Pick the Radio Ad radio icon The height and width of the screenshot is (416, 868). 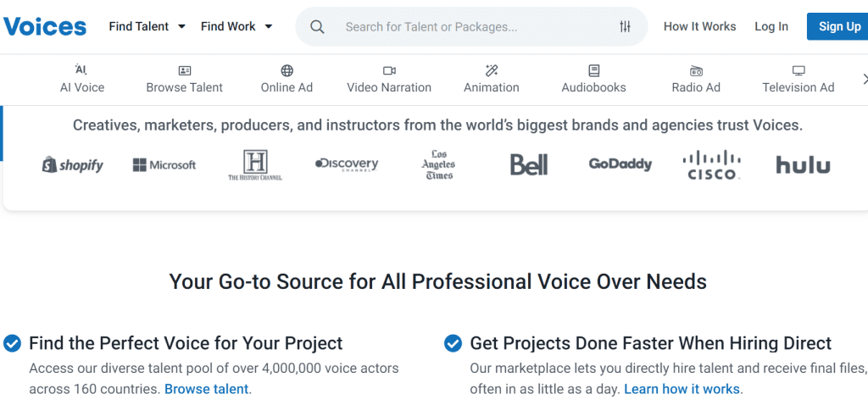pyautogui.click(x=696, y=70)
